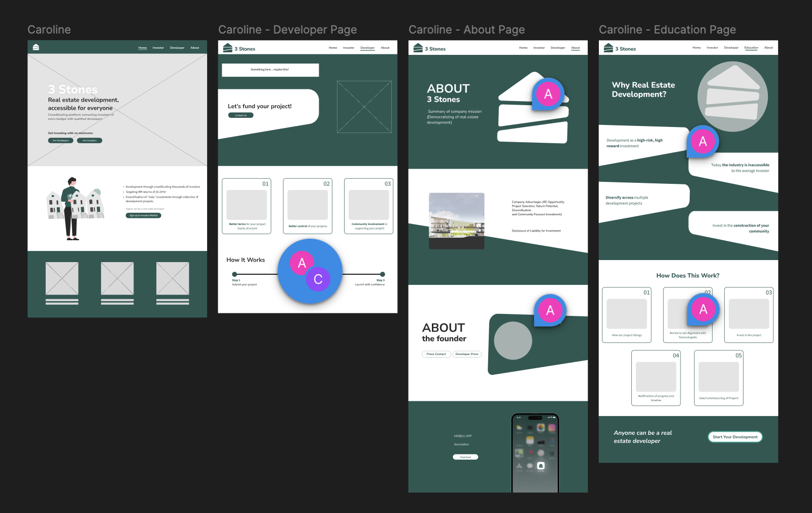Open the comment pin on the About hero logo
The image size is (812, 513).
pos(548,94)
